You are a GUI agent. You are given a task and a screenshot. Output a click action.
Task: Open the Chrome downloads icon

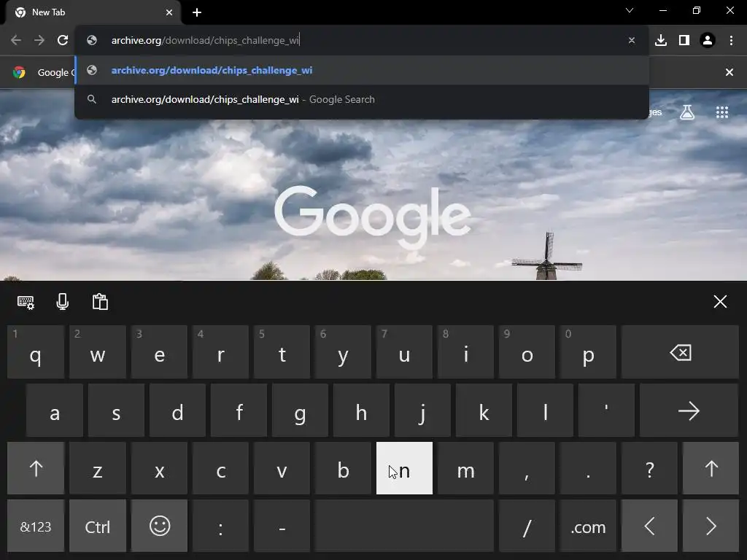(661, 41)
